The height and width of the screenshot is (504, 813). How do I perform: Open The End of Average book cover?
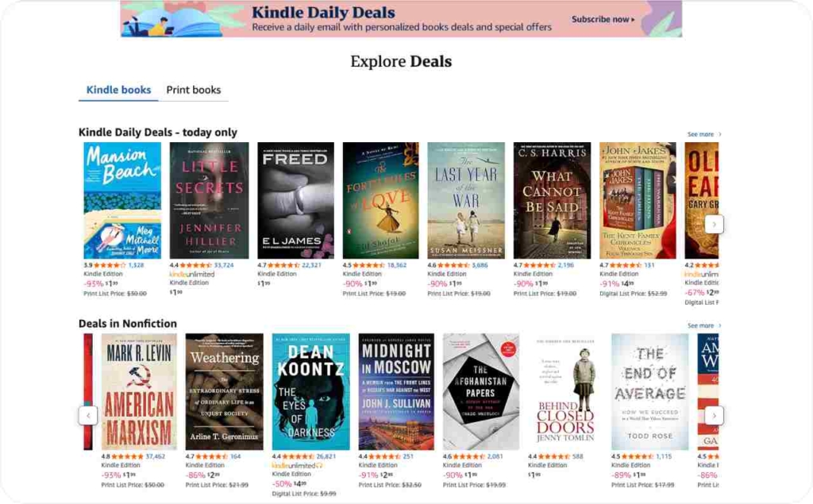click(649, 391)
